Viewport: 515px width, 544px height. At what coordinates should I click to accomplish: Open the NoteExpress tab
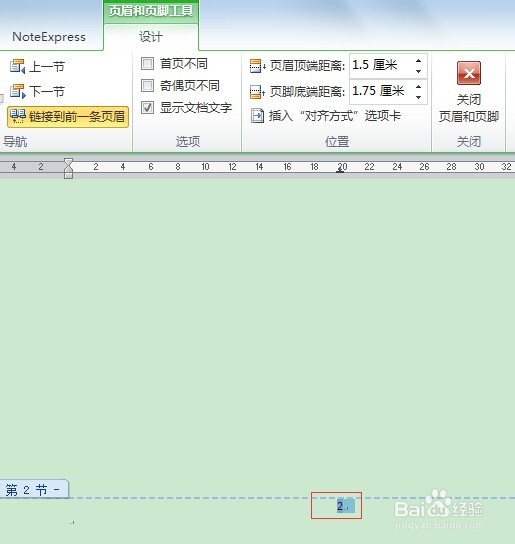tap(49, 37)
